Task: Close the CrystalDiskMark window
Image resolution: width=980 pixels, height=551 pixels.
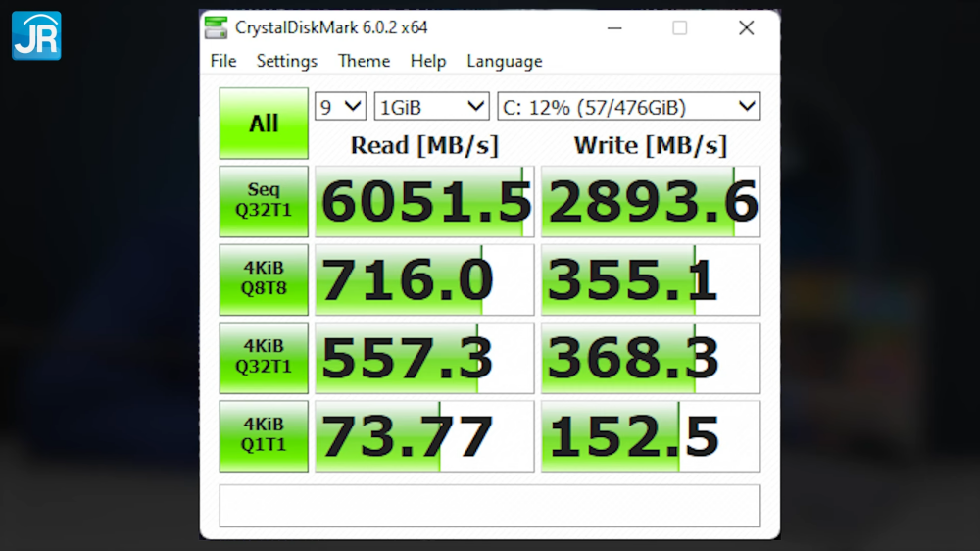Action: pos(746,28)
